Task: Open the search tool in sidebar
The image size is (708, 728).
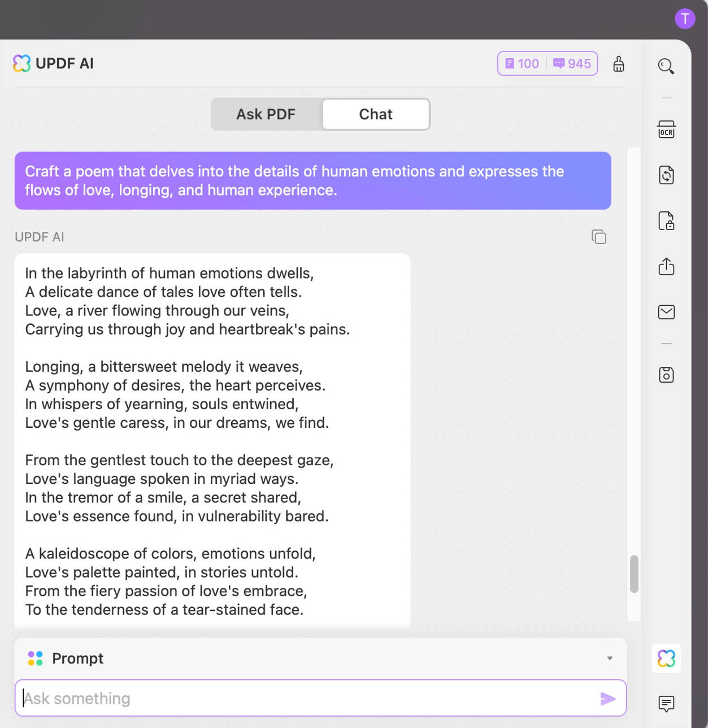Action: point(667,66)
